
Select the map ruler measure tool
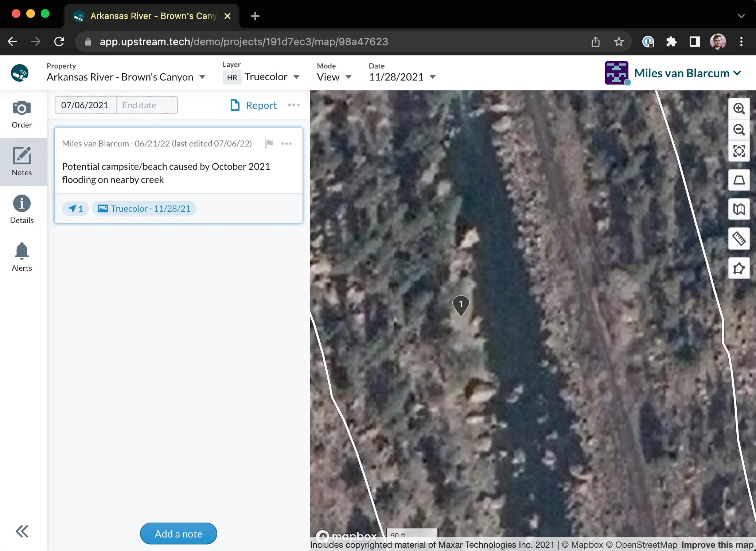pos(739,239)
